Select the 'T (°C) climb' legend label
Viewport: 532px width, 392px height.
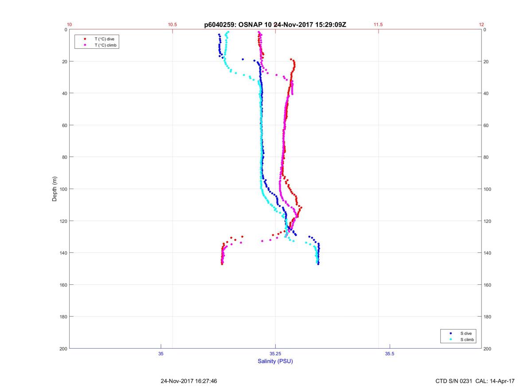(106, 45)
